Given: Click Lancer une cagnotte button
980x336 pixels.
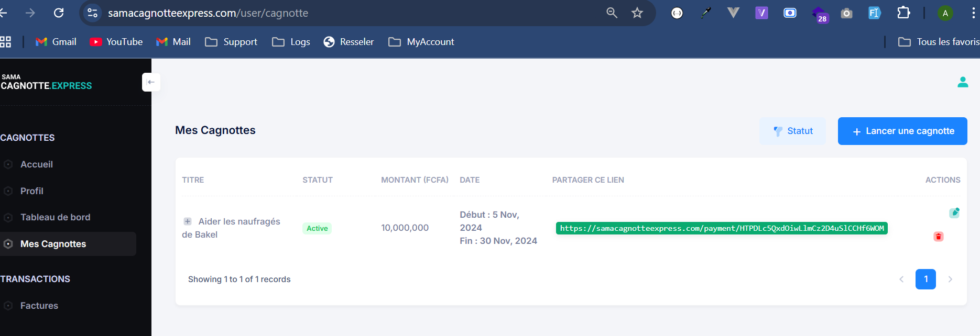Looking at the screenshot, I should (x=902, y=131).
